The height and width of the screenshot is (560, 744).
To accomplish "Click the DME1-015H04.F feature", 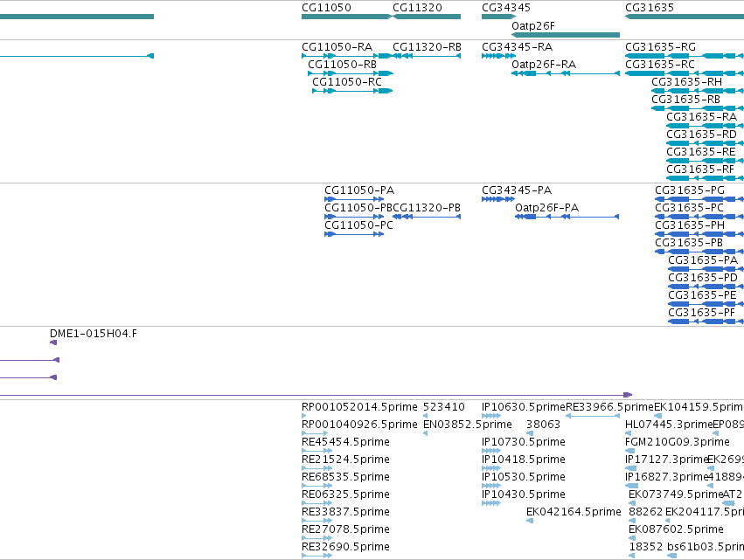I will coord(53,342).
